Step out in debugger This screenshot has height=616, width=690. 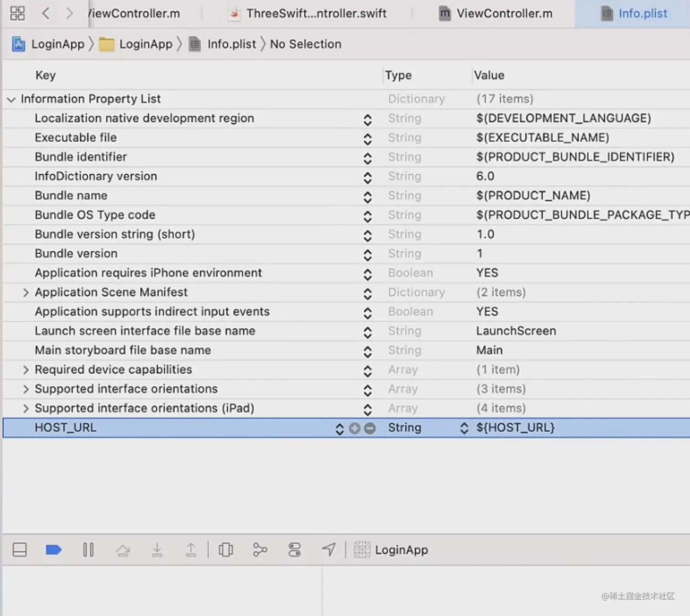[191, 550]
